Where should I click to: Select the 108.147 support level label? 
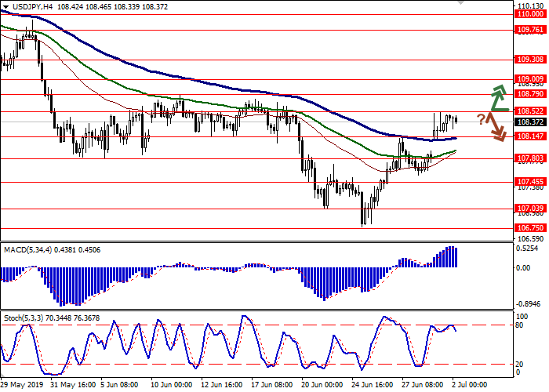click(529, 136)
